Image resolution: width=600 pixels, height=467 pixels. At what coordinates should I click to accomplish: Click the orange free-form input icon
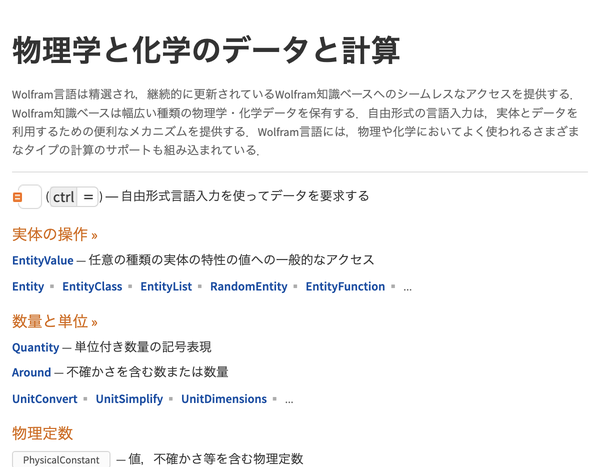[x=17, y=197]
